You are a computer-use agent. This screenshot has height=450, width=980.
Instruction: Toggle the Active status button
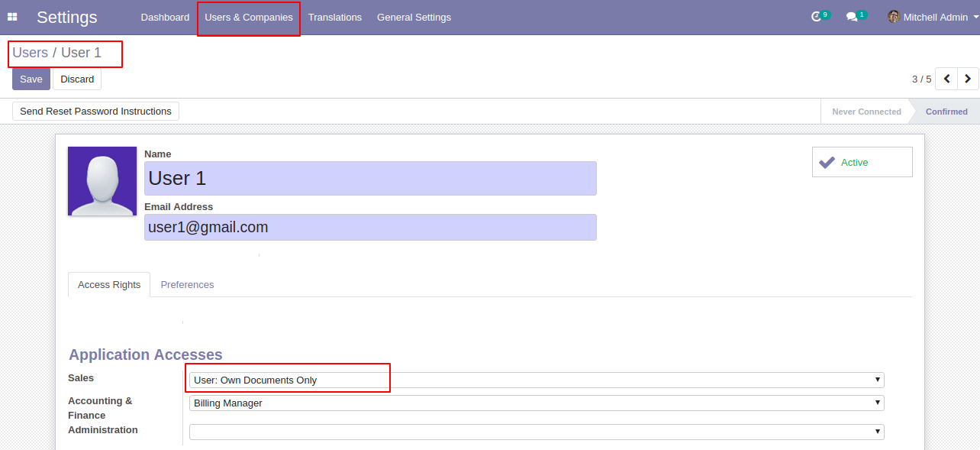[862, 162]
